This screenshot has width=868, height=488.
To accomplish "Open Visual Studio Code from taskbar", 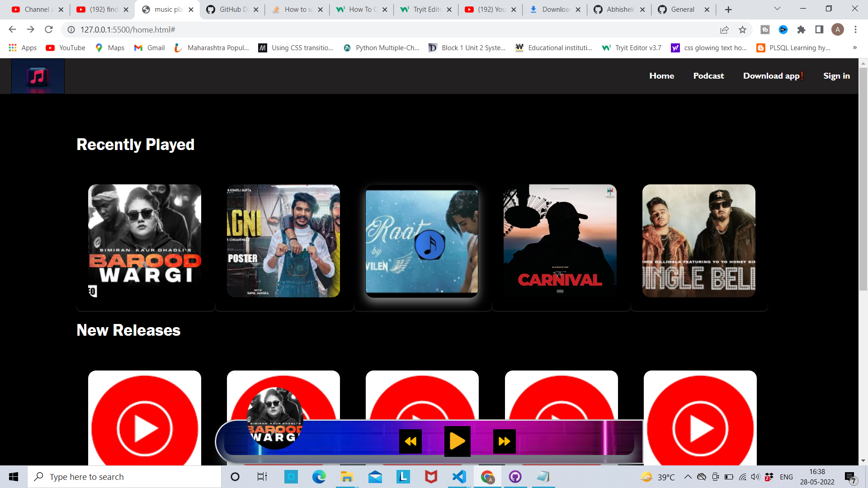I will (459, 477).
